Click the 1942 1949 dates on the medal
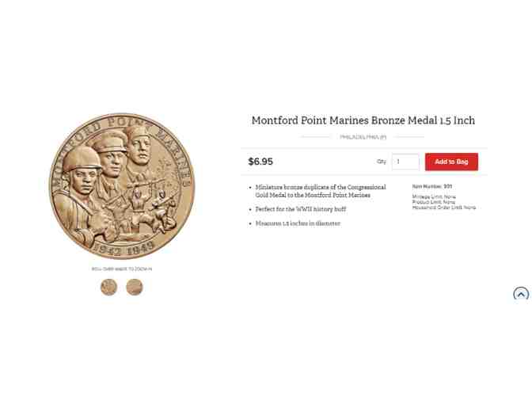This screenshot has height=404, width=532. (123, 248)
